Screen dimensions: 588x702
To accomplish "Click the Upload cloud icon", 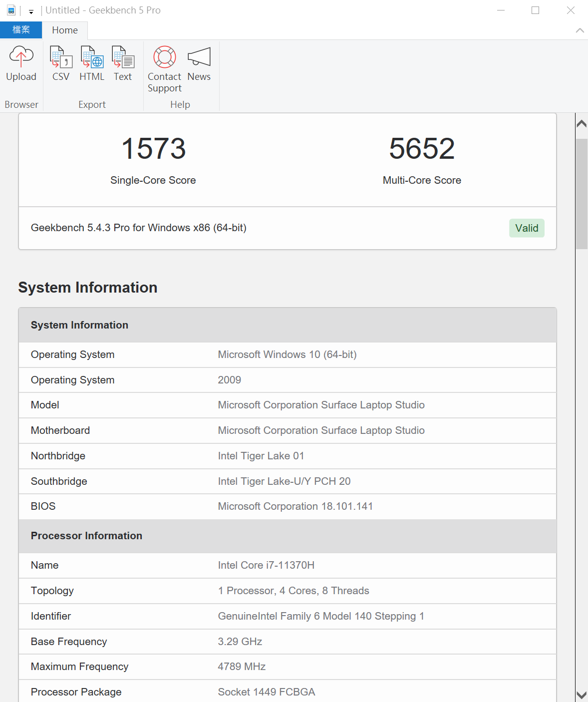I will (x=21, y=57).
